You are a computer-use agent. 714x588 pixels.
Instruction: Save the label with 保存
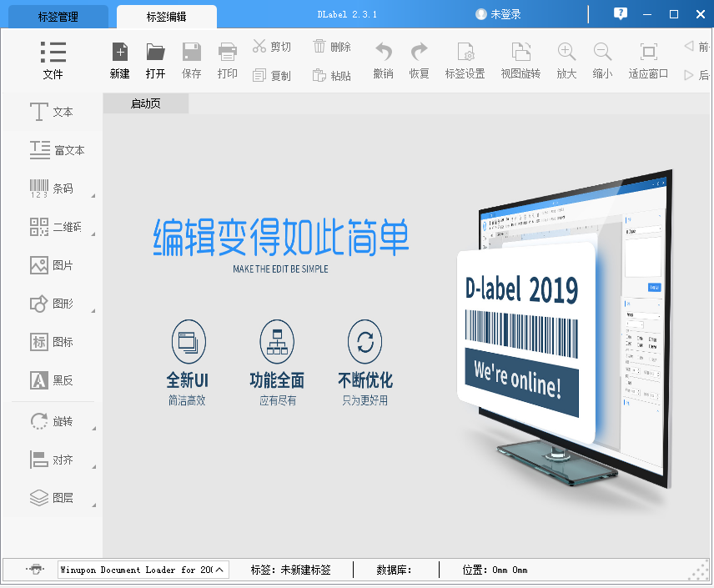click(191, 61)
